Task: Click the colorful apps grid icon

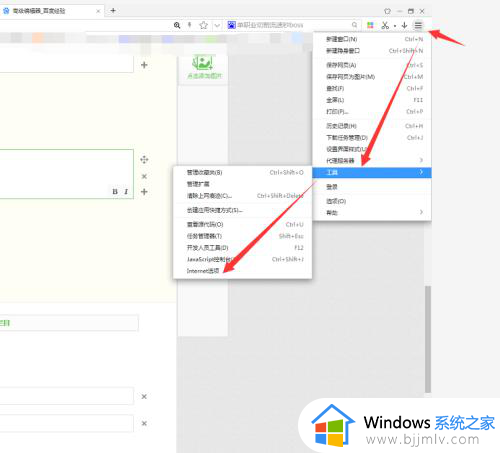Action: click(x=370, y=25)
